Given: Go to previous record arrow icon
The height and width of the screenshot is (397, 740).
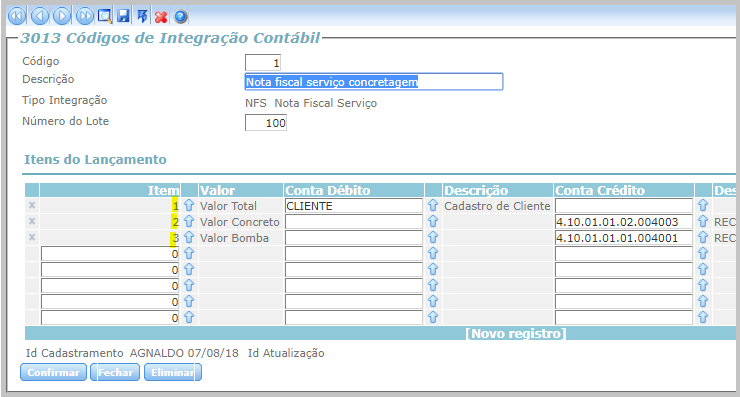Looking at the screenshot, I should pos(40,17).
